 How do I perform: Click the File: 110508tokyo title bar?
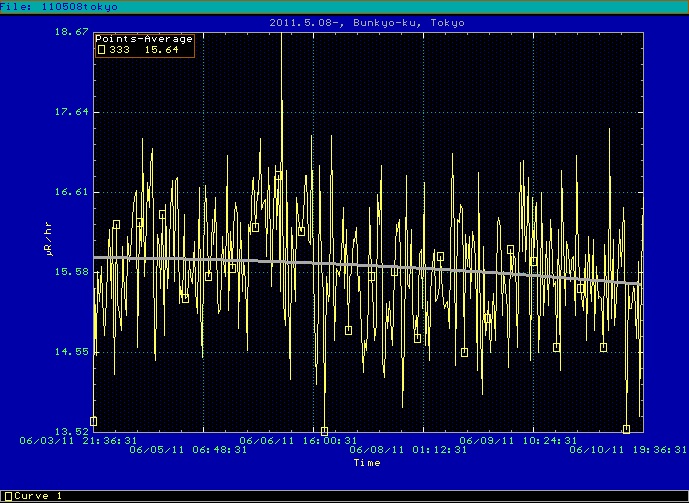pyautogui.click(x=59, y=6)
